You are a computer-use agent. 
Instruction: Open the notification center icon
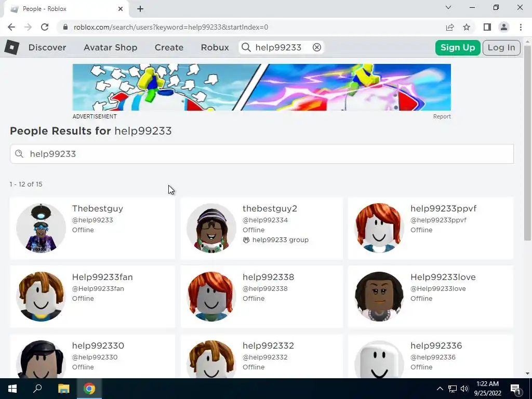click(x=516, y=389)
